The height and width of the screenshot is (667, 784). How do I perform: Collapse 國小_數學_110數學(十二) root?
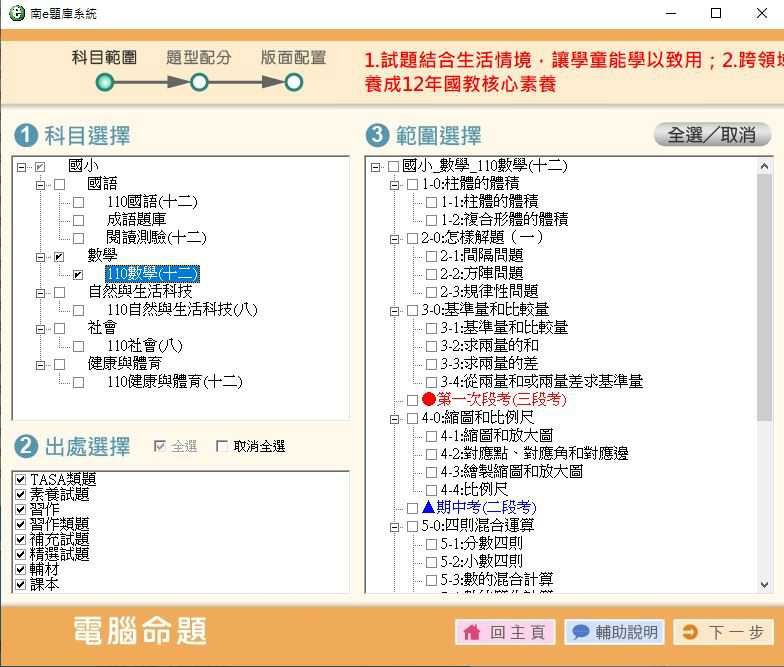point(375,167)
